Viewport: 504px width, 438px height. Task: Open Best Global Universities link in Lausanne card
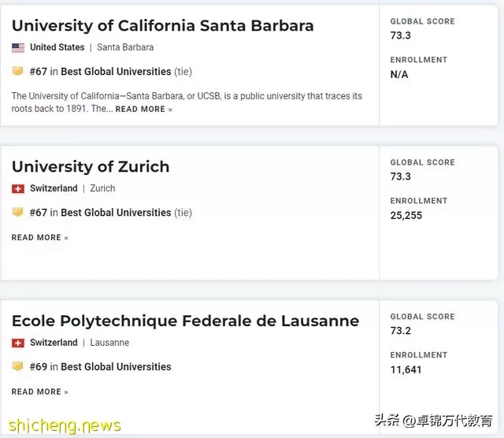coord(116,366)
